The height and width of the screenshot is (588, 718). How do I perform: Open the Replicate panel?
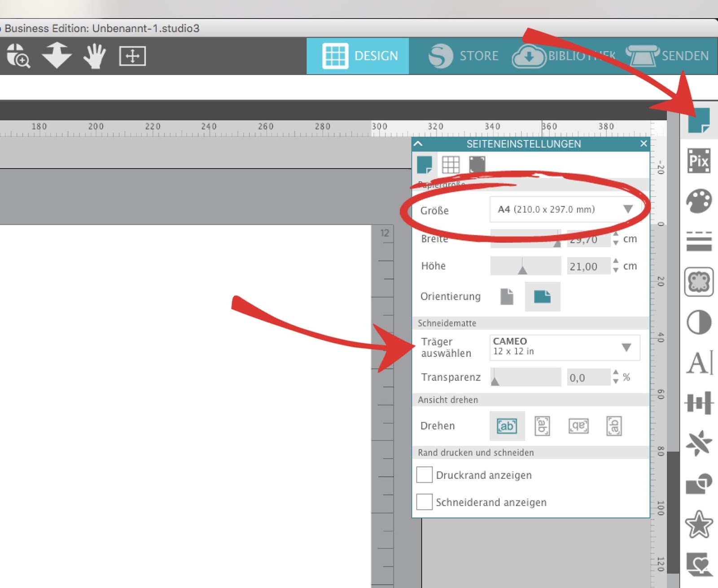click(x=699, y=443)
